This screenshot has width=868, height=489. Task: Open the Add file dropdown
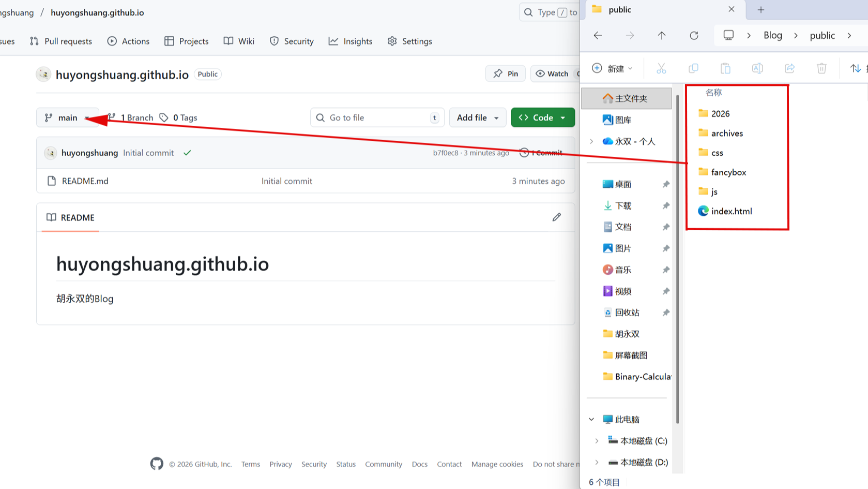pyautogui.click(x=477, y=118)
